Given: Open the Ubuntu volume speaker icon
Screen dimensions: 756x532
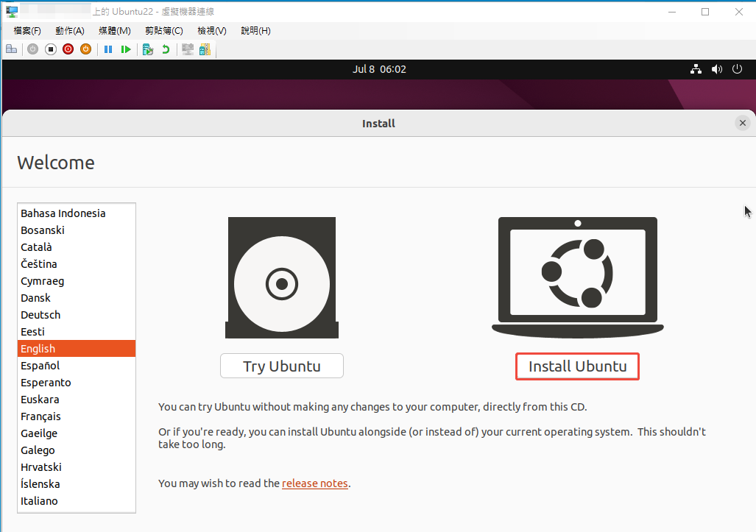Looking at the screenshot, I should pos(717,69).
